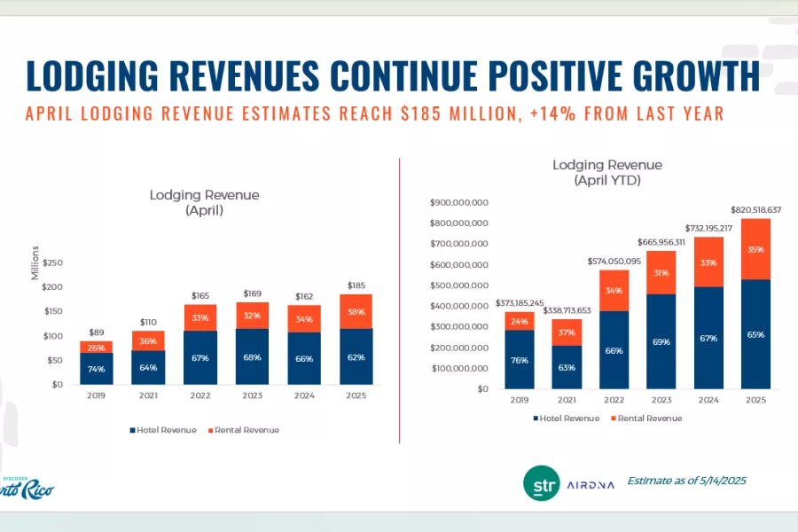798x532 pixels.
Task: Click the 2019 x-axis label on YTD chart
Action: (x=520, y=400)
